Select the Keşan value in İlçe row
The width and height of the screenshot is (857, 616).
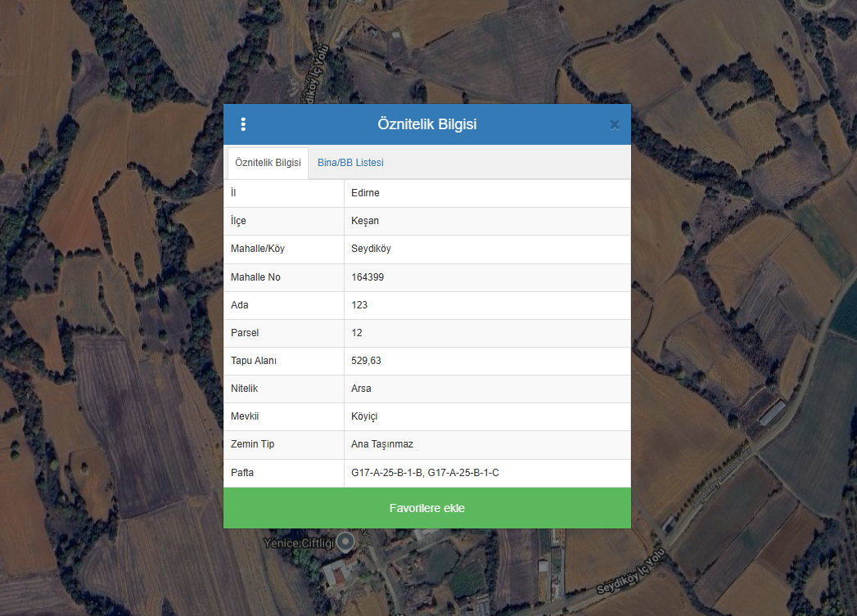[x=365, y=221]
